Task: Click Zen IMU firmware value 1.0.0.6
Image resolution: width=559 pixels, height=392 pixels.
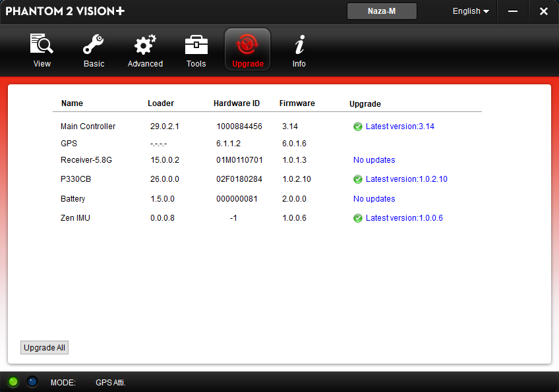Action: pyautogui.click(x=294, y=218)
